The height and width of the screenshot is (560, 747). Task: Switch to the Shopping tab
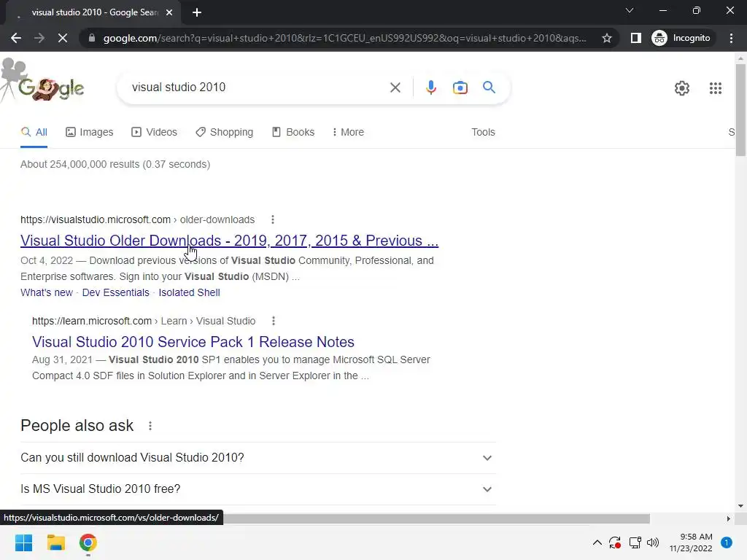(x=225, y=132)
